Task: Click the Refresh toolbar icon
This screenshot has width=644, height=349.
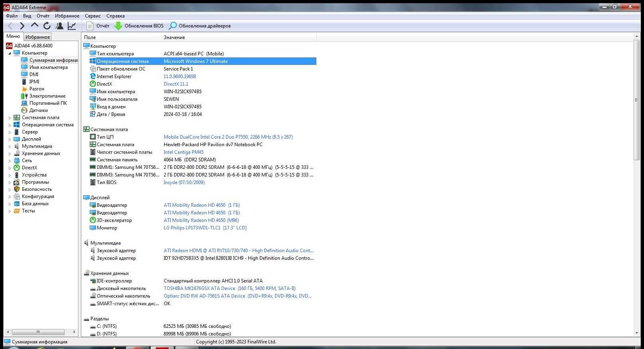Action: (47, 26)
